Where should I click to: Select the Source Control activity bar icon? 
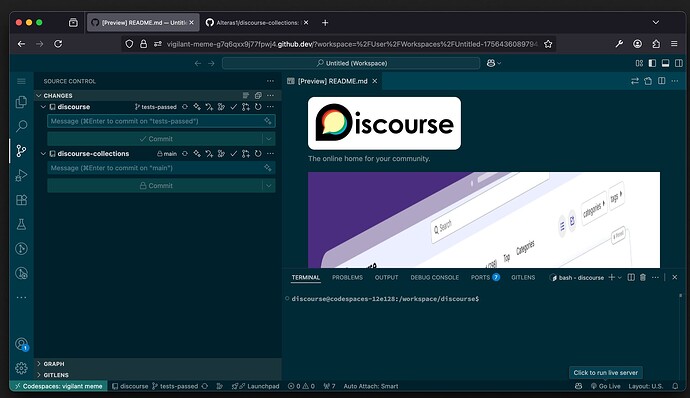coord(21,151)
